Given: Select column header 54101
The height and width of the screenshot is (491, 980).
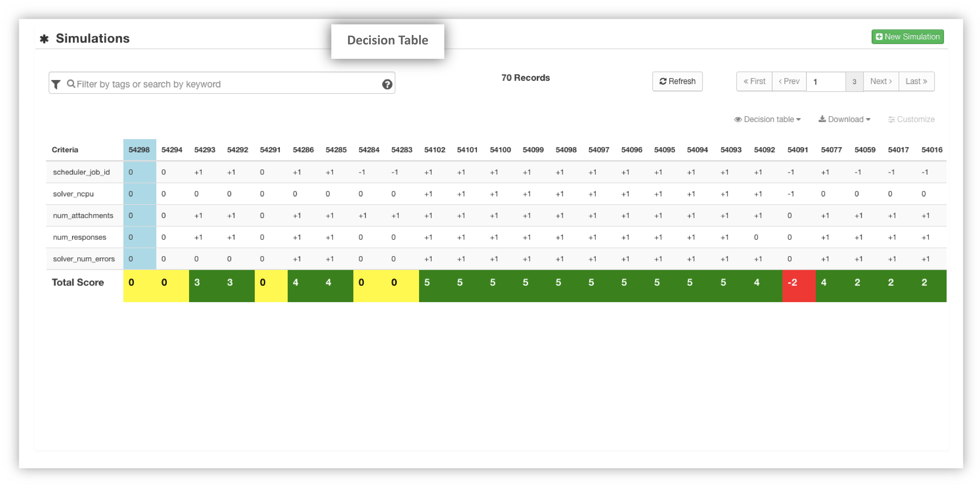Looking at the screenshot, I should pyautogui.click(x=468, y=150).
